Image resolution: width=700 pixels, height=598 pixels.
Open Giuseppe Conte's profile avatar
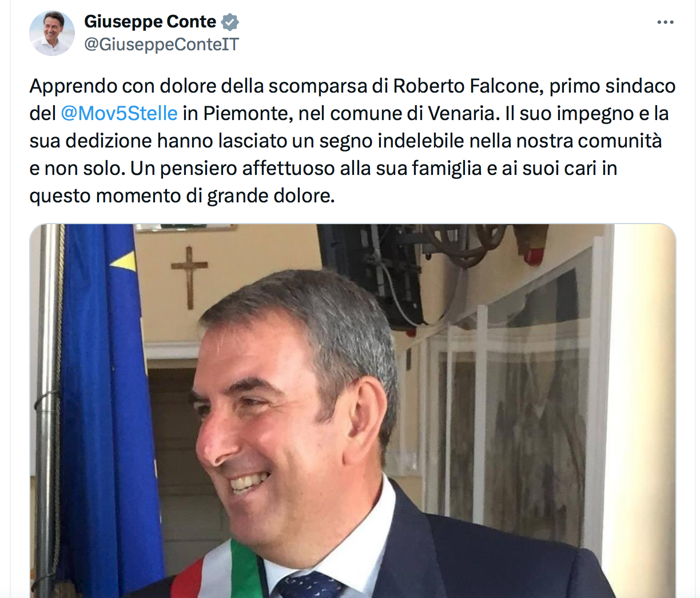(x=52, y=33)
